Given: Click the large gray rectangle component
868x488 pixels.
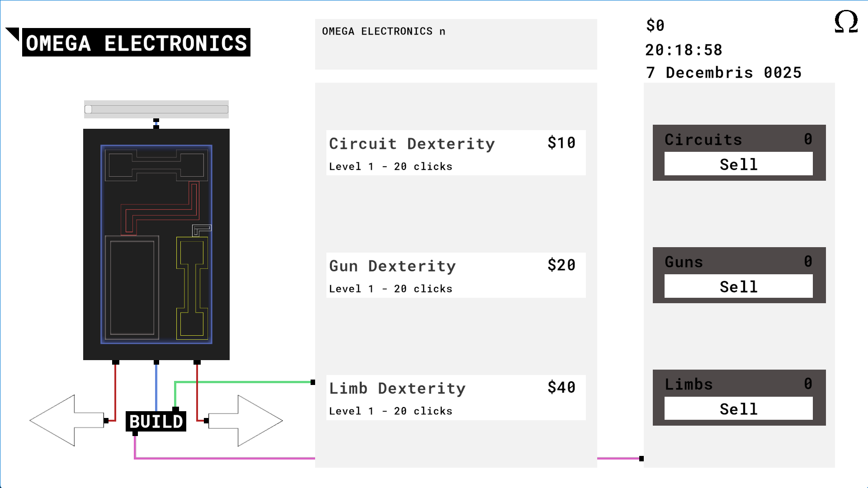Looking at the screenshot, I should pos(132,287).
